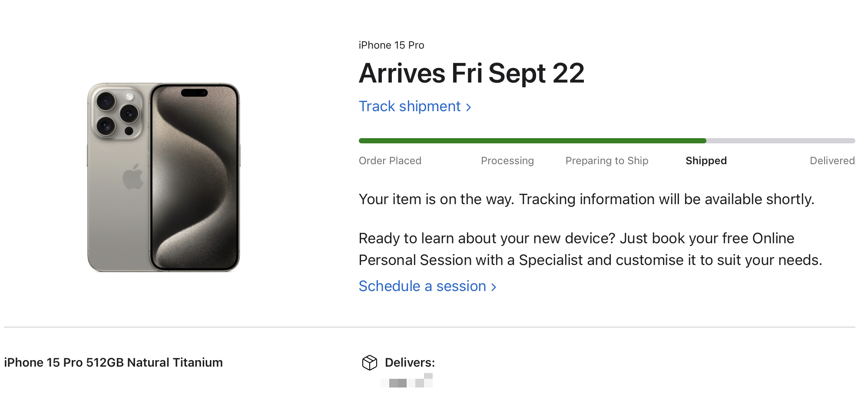
Task: Click the chevron arrow after Track shipment
Action: [468, 107]
